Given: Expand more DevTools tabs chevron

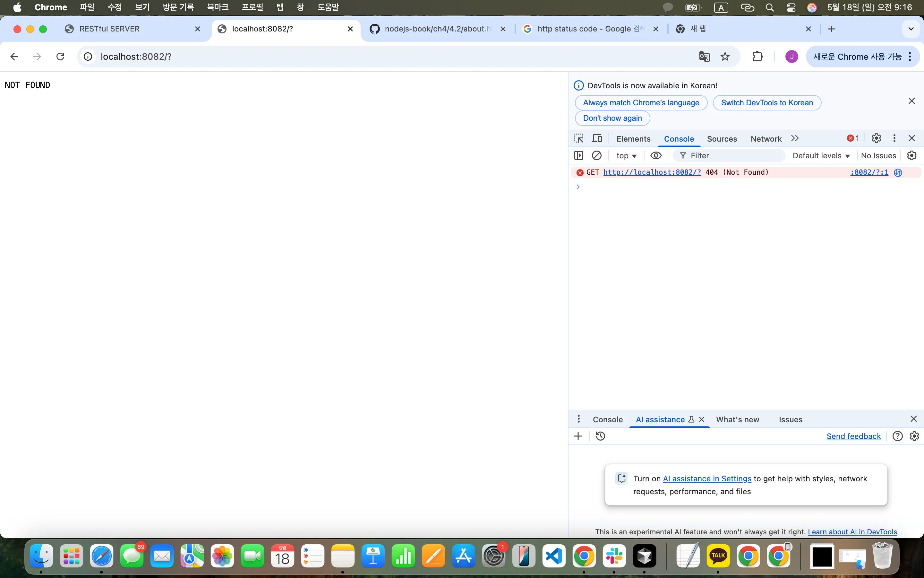Looking at the screenshot, I should 795,138.
